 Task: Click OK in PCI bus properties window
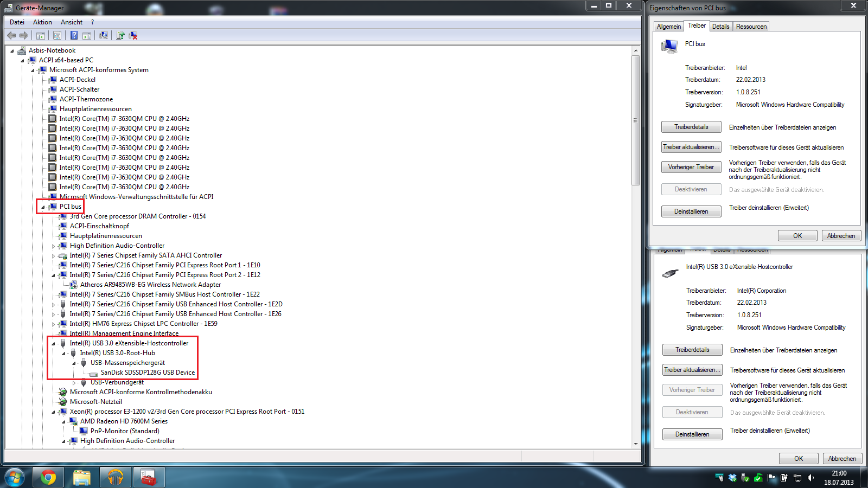[x=797, y=236]
